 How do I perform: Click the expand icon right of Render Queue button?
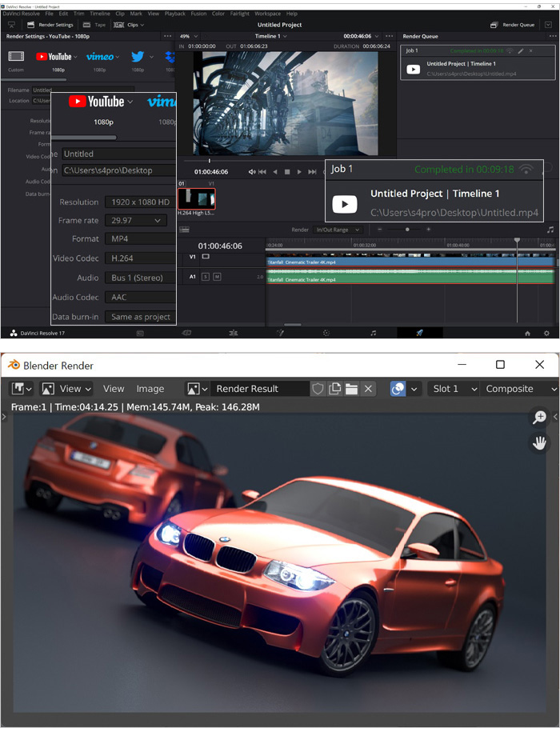point(549,25)
